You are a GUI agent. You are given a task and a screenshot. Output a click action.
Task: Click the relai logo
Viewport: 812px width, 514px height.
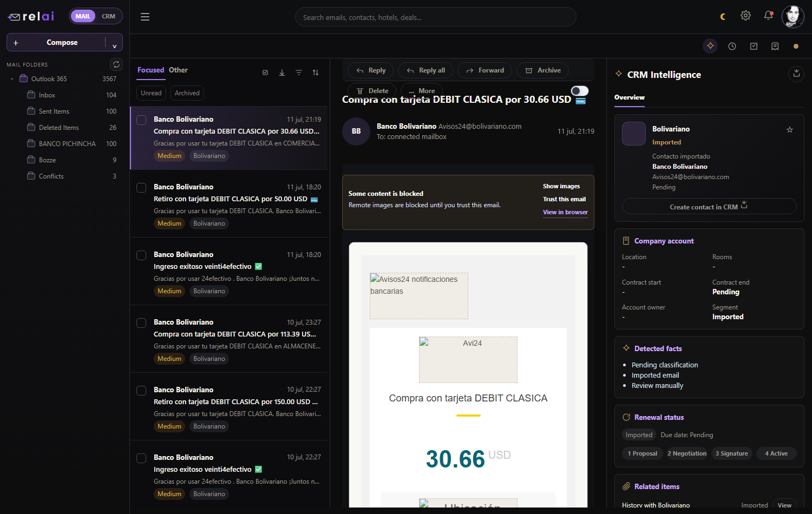coord(31,16)
